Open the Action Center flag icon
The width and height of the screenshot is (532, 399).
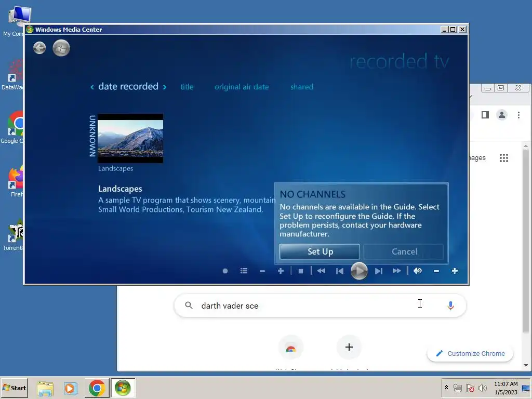(x=470, y=388)
